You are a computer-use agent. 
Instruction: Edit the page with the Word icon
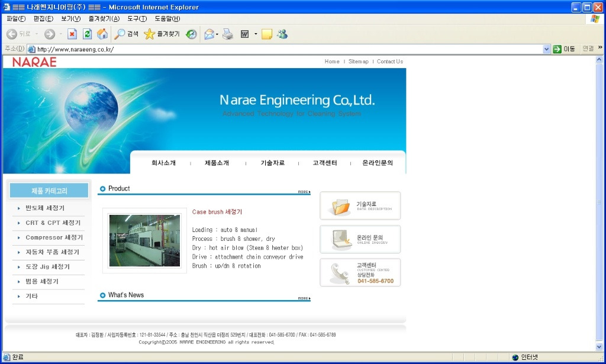[x=244, y=34]
